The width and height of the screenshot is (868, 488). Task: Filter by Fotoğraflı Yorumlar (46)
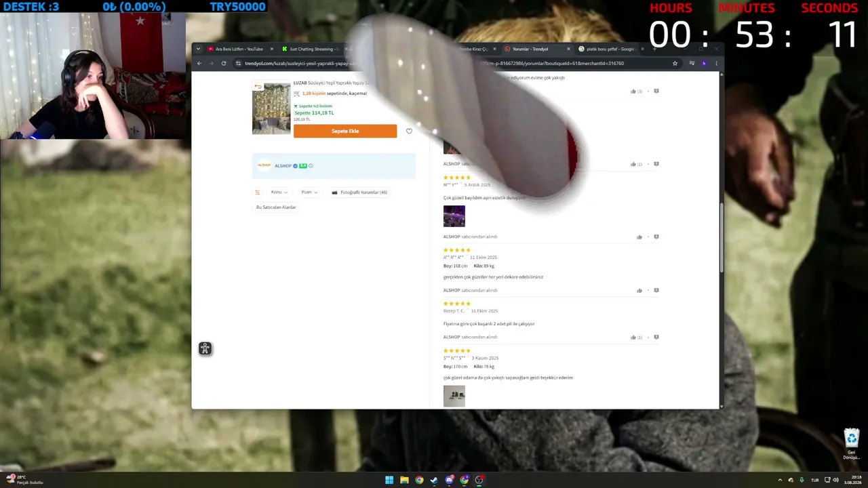point(359,192)
